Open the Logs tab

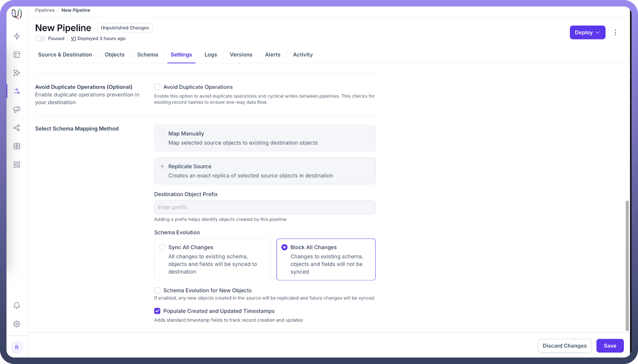[x=211, y=55]
